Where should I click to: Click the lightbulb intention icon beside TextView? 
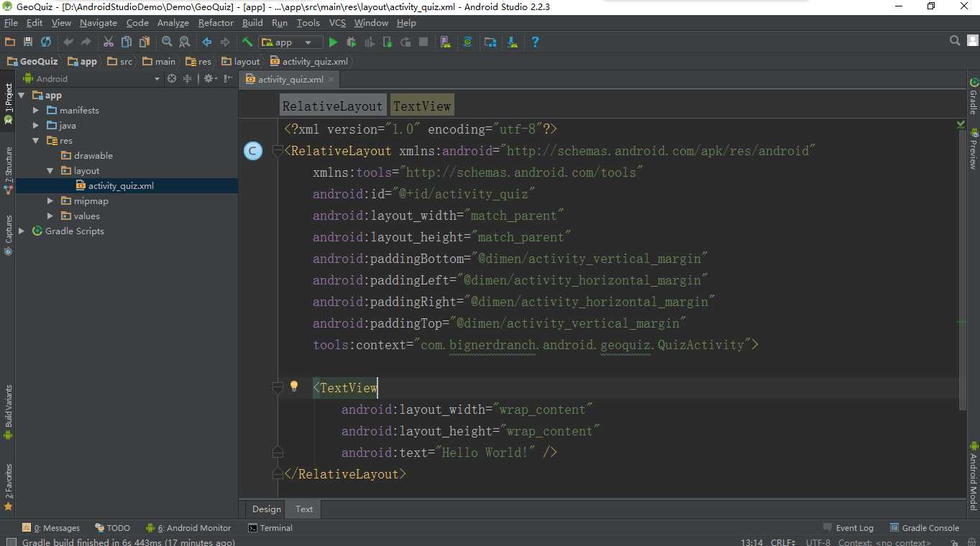coord(294,387)
